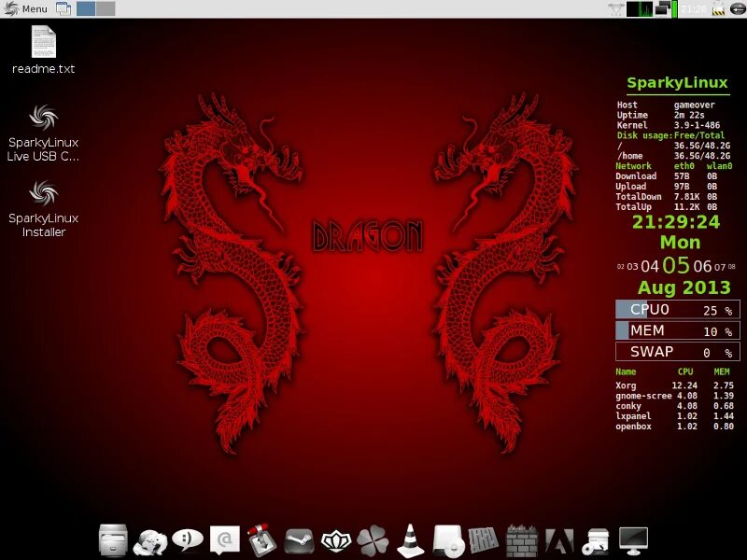The width and height of the screenshot is (747, 560).
Task: Click the Xorg process row
Action: pyautogui.click(x=674, y=385)
